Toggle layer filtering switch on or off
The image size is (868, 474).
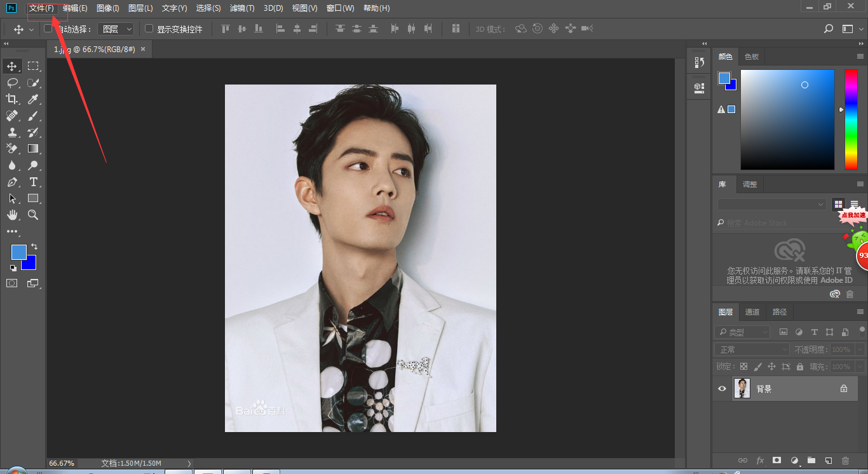tap(862, 330)
